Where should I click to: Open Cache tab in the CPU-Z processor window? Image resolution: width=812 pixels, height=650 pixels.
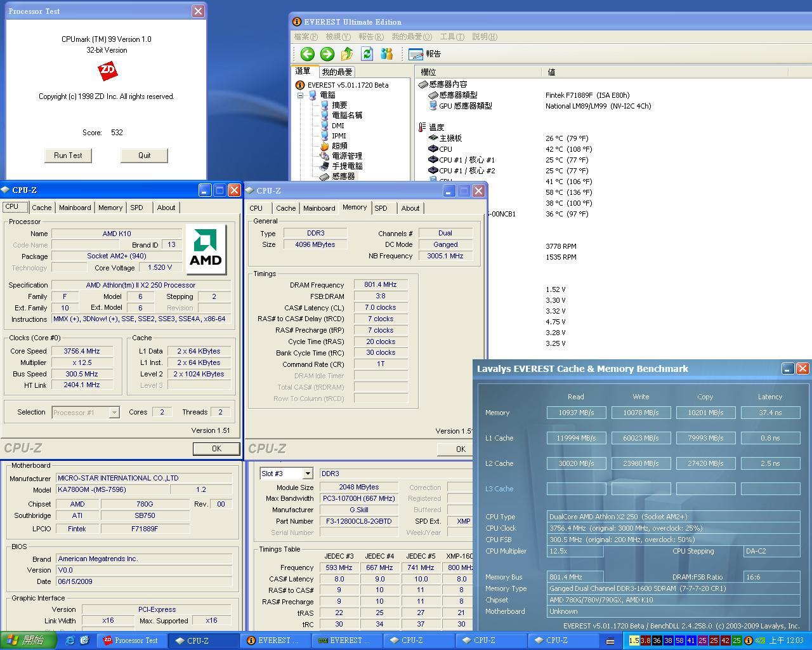pyautogui.click(x=41, y=208)
